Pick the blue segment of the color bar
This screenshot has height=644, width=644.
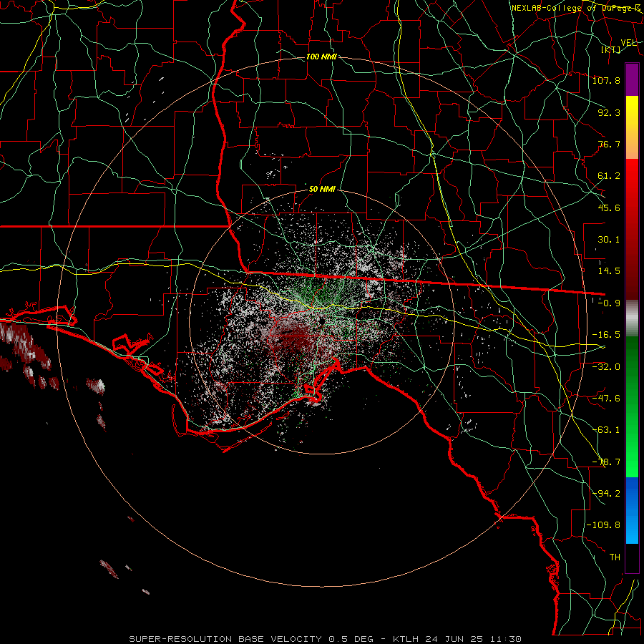click(x=632, y=510)
